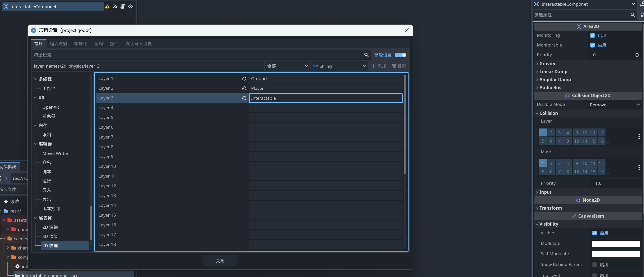This screenshot has width=644, height=277.
Task: Open the String type dropdown
Action: click(x=339, y=66)
